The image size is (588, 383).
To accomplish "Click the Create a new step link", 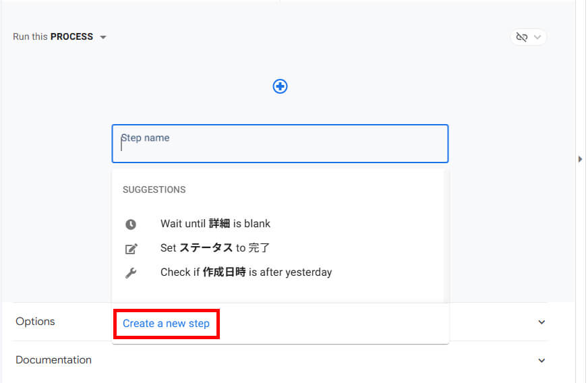I will click(166, 324).
